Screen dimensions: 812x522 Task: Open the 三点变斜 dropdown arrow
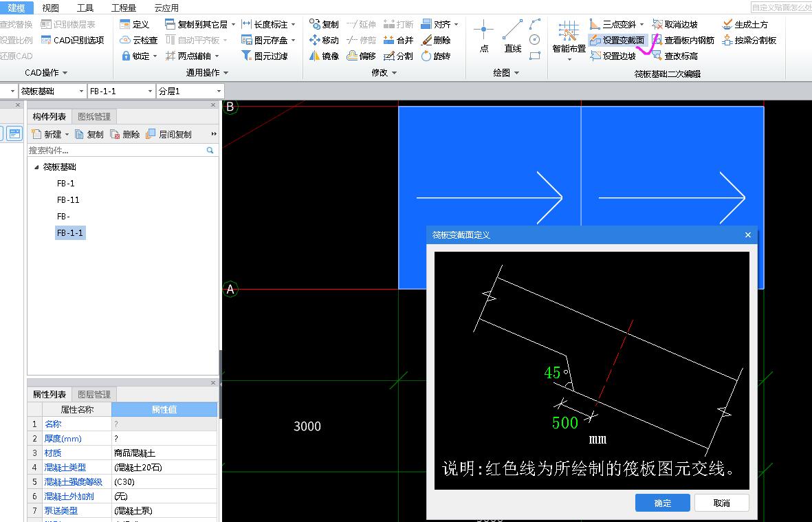pyautogui.click(x=641, y=24)
